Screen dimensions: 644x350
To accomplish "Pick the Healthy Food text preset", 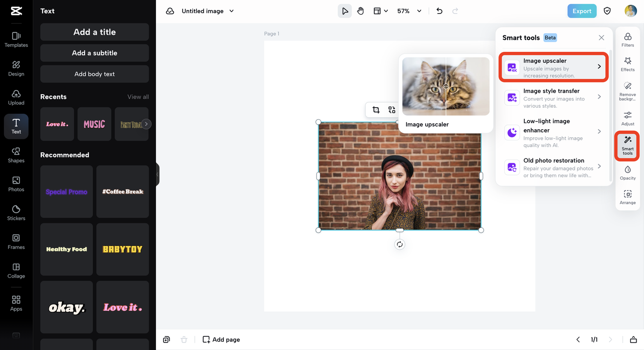I will (x=66, y=249).
